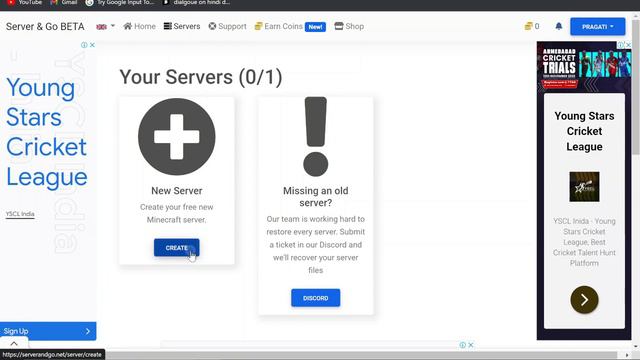Click Sign Up in left ad
The image size is (640, 360).
[x=48, y=331]
